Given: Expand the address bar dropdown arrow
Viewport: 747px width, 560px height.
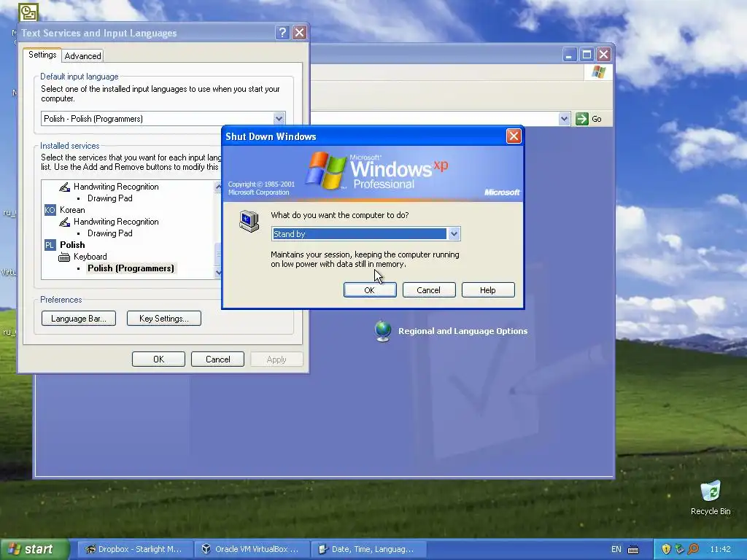Looking at the screenshot, I should click(564, 119).
